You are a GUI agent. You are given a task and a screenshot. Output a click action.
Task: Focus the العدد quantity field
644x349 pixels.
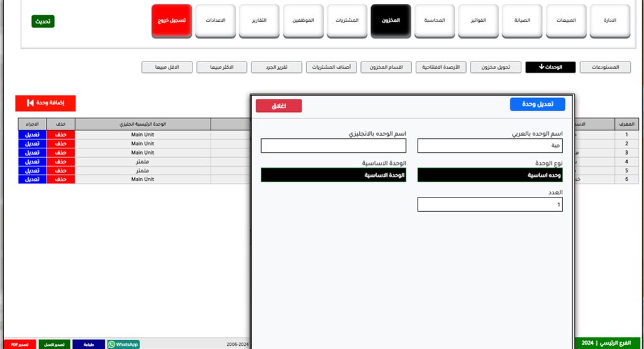tap(490, 205)
